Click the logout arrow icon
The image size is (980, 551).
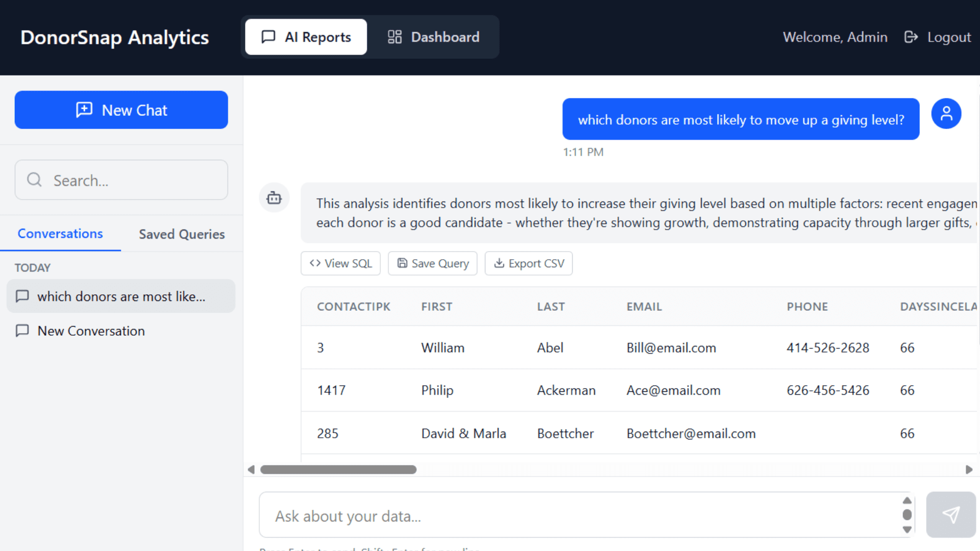click(911, 37)
